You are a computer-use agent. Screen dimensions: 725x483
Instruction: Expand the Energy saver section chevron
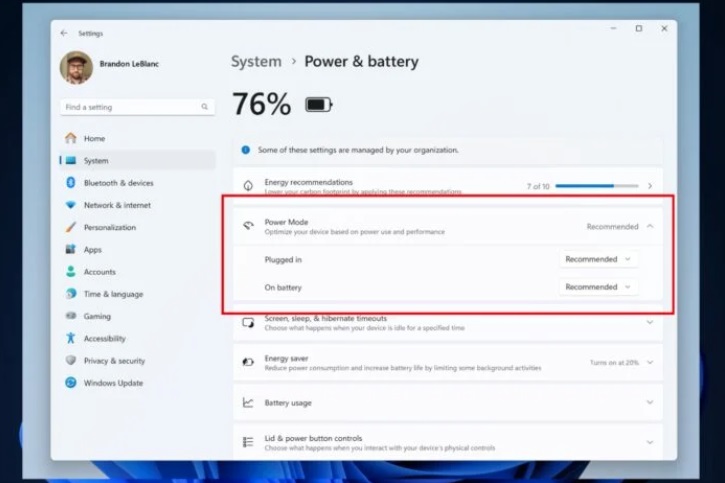tap(650, 362)
